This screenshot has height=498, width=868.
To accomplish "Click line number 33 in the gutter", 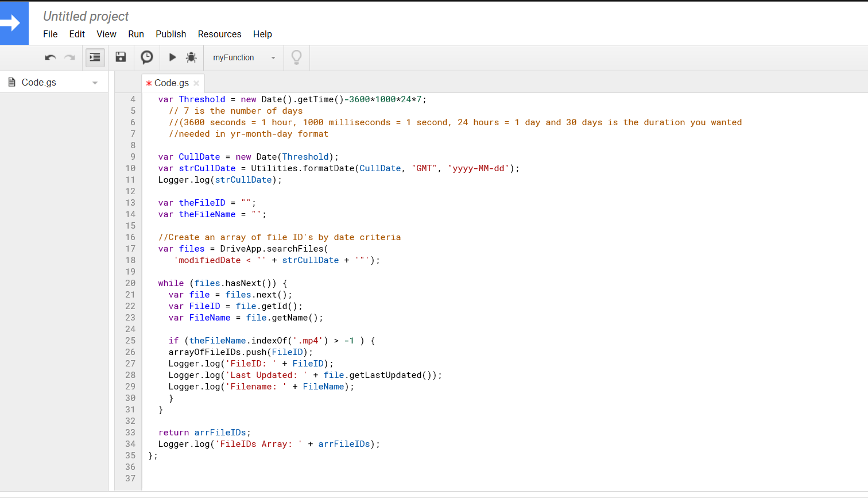I will pyautogui.click(x=130, y=433).
